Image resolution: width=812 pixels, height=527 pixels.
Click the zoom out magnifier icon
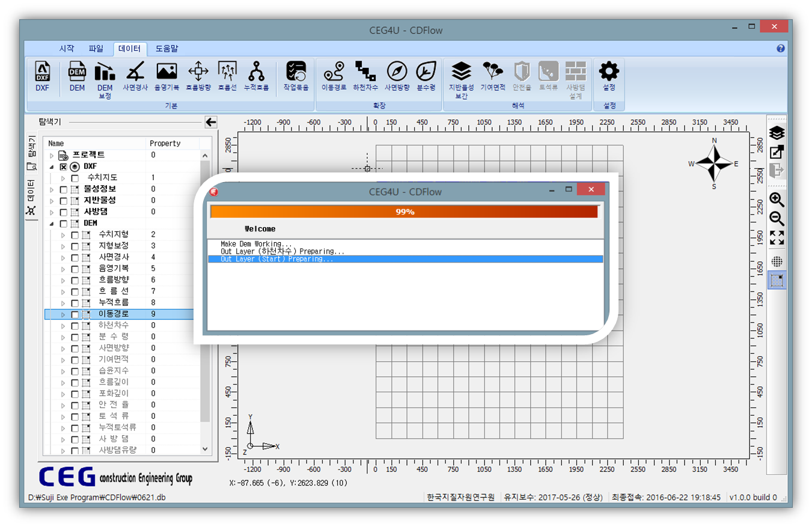click(x=777, y=218)
